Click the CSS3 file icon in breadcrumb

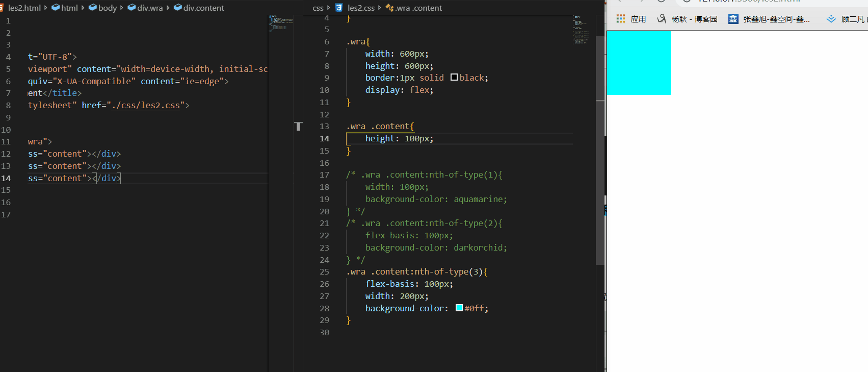(x=339, y=8)
